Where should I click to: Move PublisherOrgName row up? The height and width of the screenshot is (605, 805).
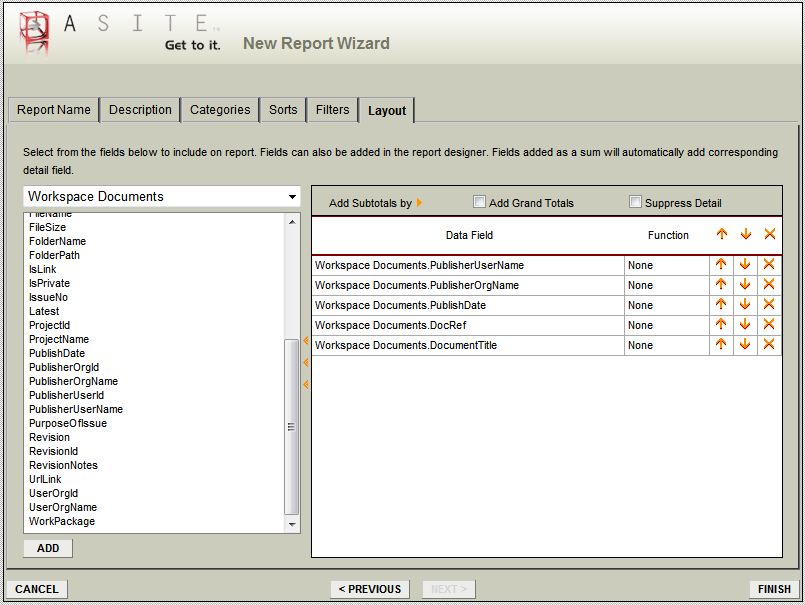(x=721, y=285)
